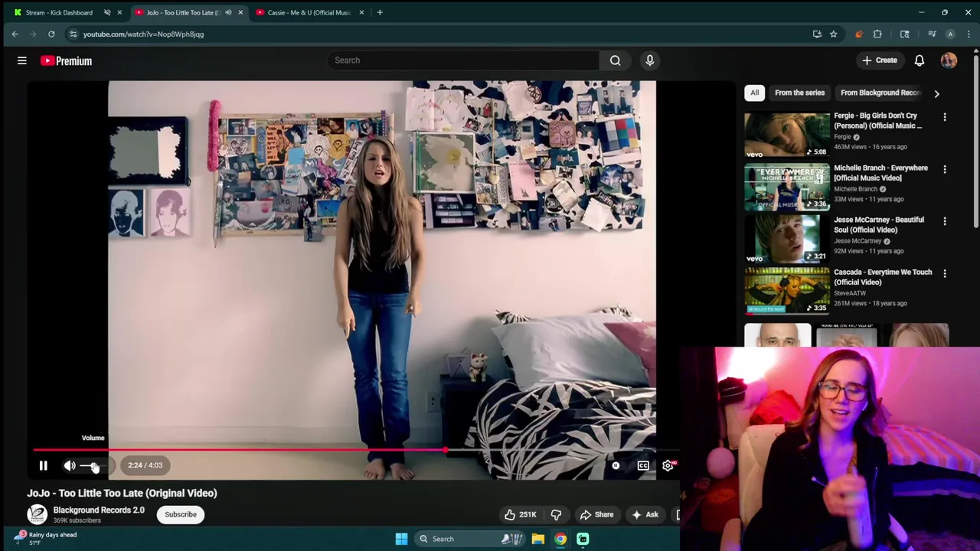Select the From the series chip
The width and height of the screenshot is (980, 551).
[x=799, y=93]
